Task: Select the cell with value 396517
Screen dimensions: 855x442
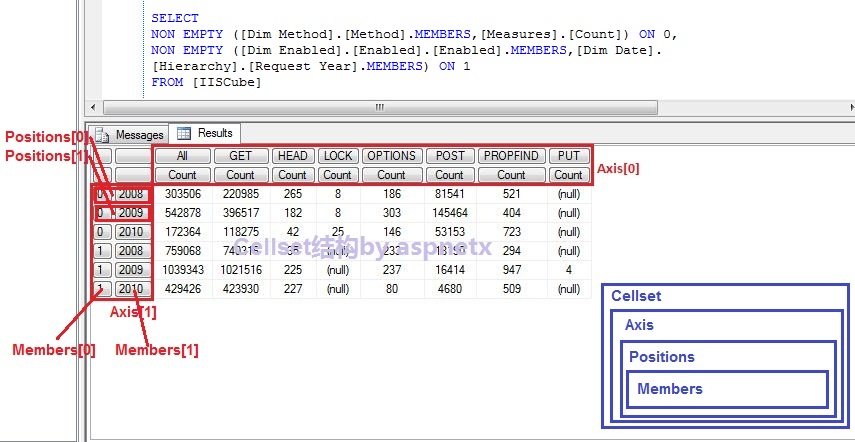Action: [240, 213]
